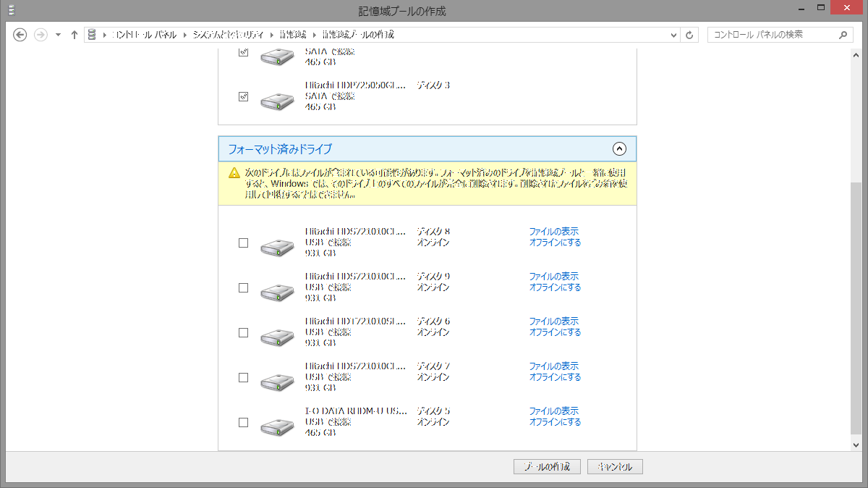
Task: Click the yellow warning triangle icon
Action: coord(234,173)
